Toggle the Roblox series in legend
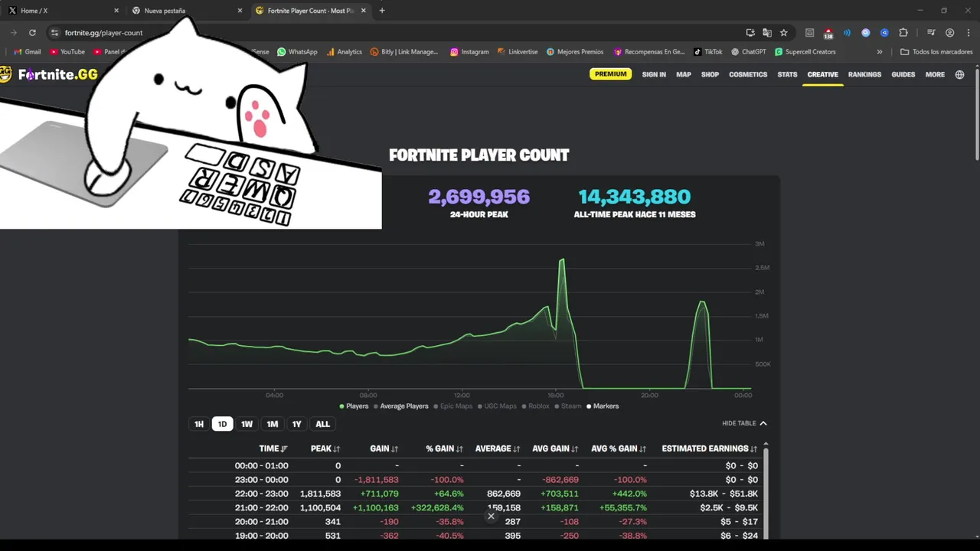 pyautogui.click(x=535, y=406)
